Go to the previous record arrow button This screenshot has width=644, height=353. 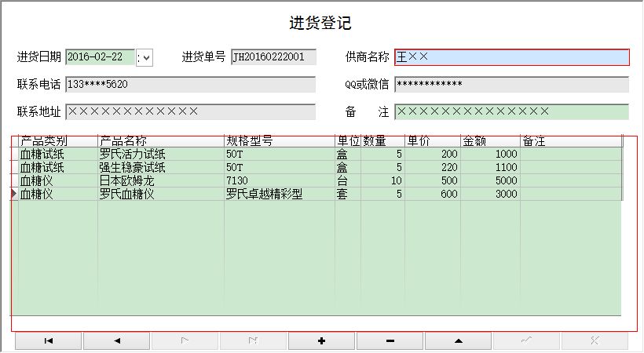(x=117, y=340)
